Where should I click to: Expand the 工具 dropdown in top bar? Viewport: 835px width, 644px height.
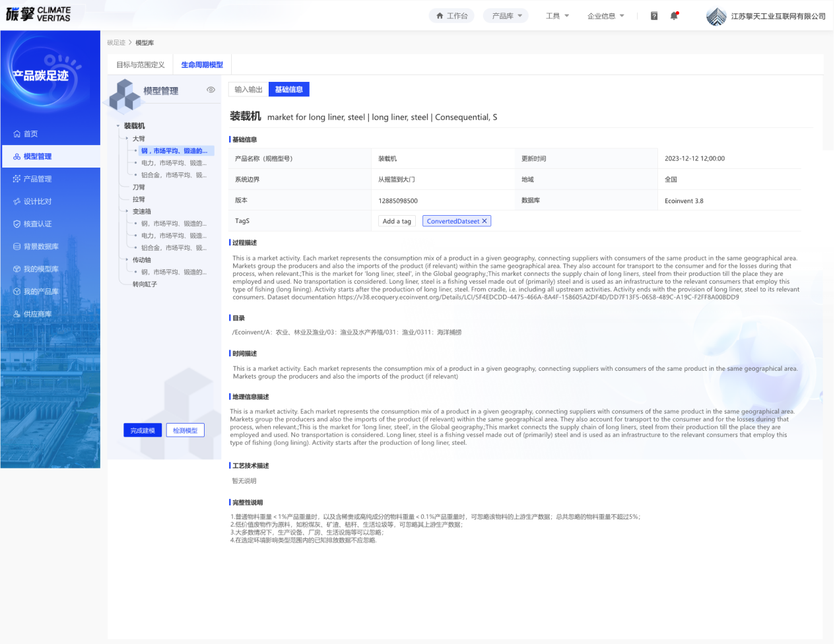(557, 16)
